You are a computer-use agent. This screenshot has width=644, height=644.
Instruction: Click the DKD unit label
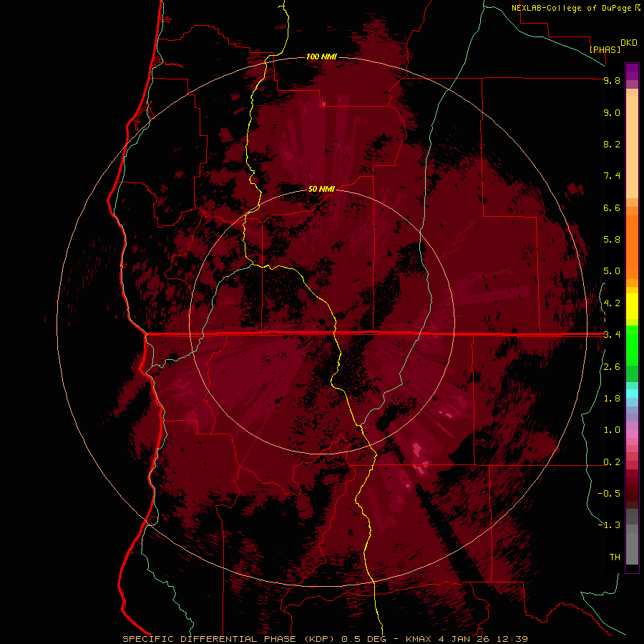tap(629, 43)
